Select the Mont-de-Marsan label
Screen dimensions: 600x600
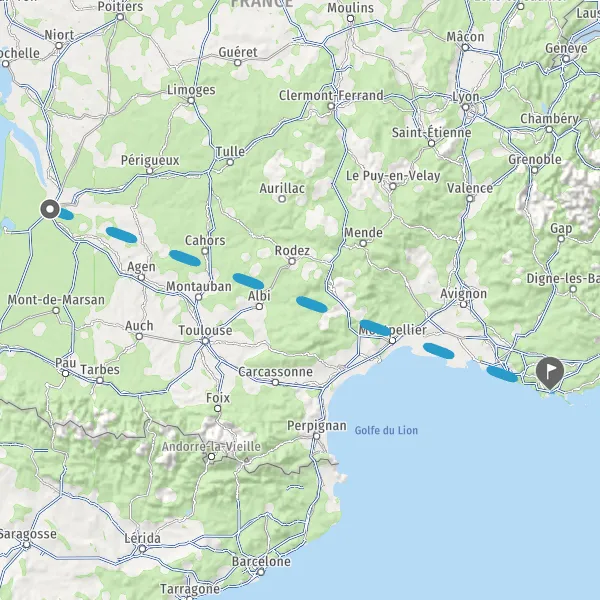point(56,300)
